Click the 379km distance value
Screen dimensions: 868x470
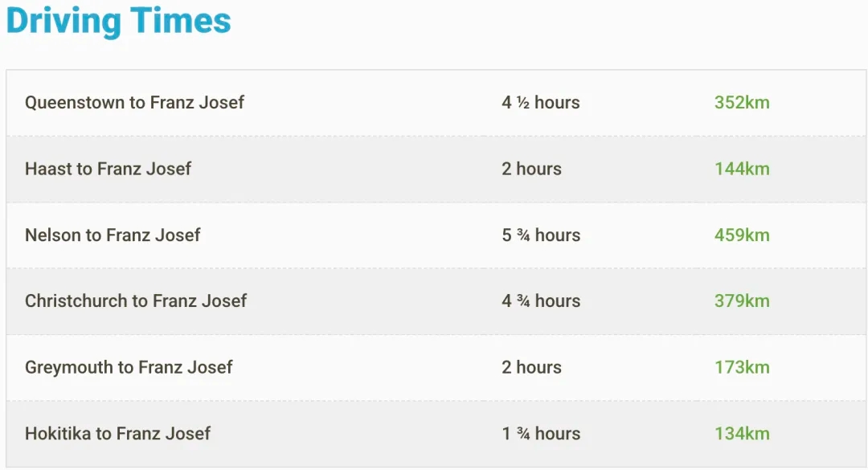point(742,300)
